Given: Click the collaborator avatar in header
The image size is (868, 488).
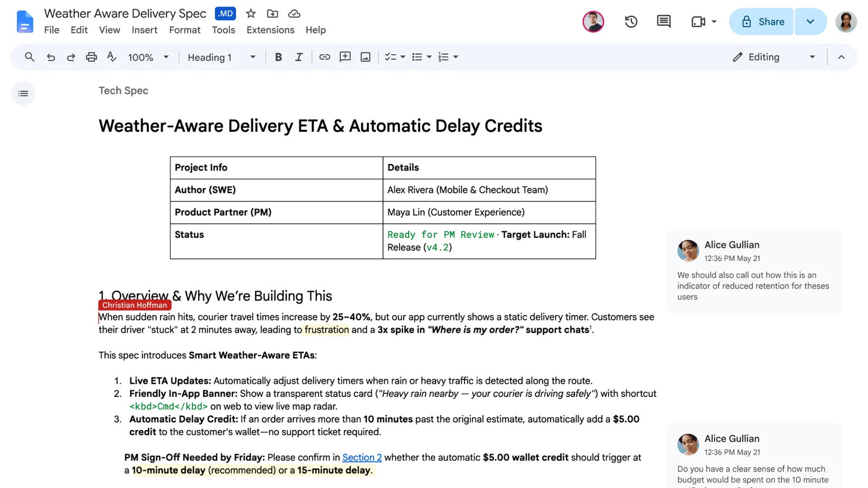Looking at the screenshot, I should (593, 22).
